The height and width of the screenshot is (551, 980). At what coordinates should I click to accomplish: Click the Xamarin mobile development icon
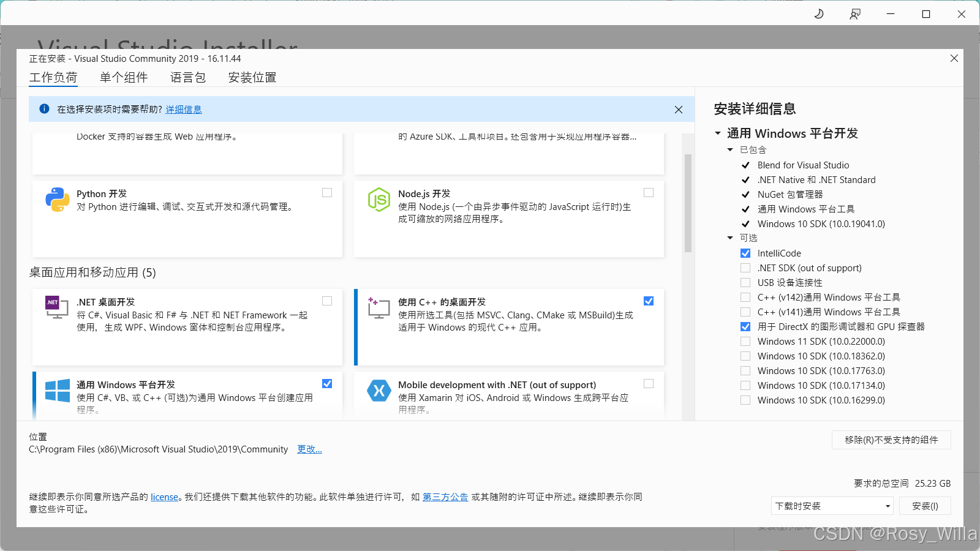[x=379, y=391]
